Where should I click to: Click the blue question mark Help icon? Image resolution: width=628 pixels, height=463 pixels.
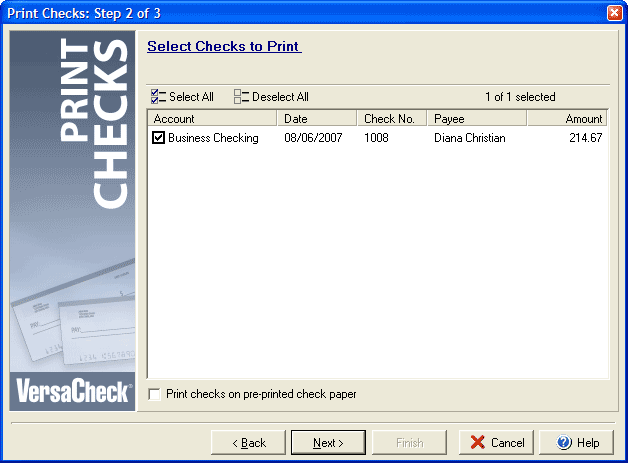pos(564,443)
